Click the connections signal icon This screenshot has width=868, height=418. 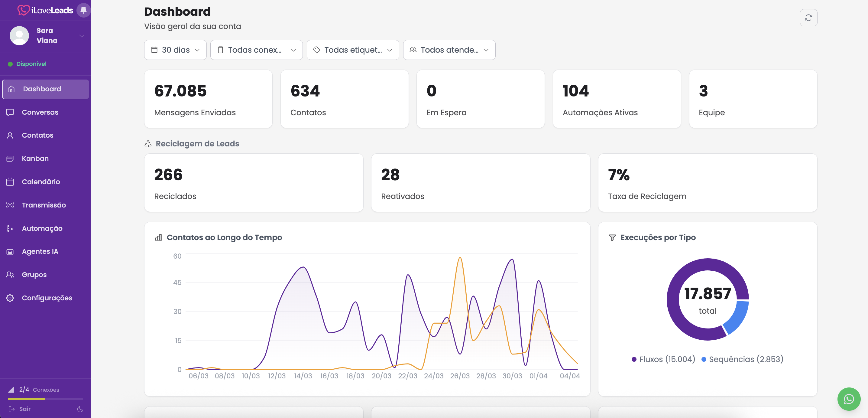(11, 390)
